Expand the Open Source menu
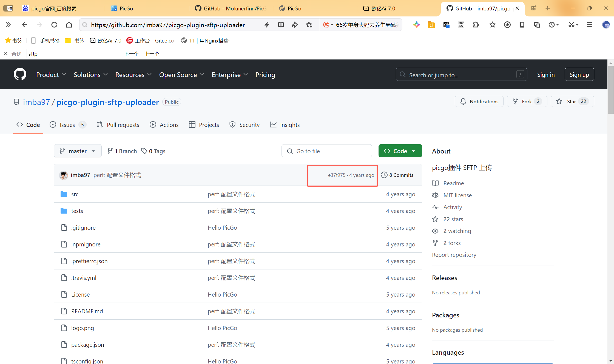The height and width of the screenshot is (364, 614). [x=181, y=75]
